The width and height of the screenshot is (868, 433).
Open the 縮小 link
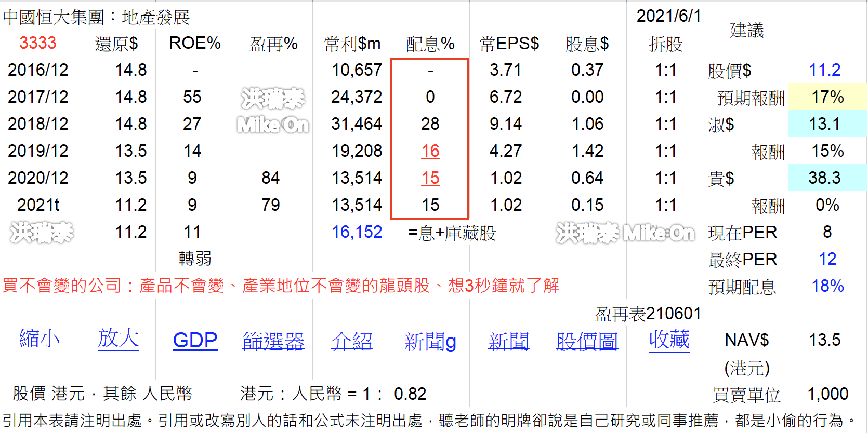click(40, 339)
